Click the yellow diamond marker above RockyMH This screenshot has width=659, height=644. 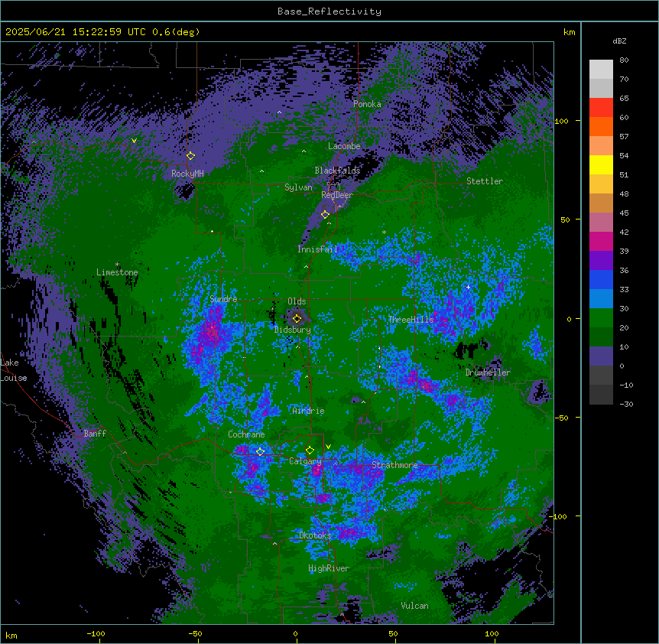click(x=190, y=155)
